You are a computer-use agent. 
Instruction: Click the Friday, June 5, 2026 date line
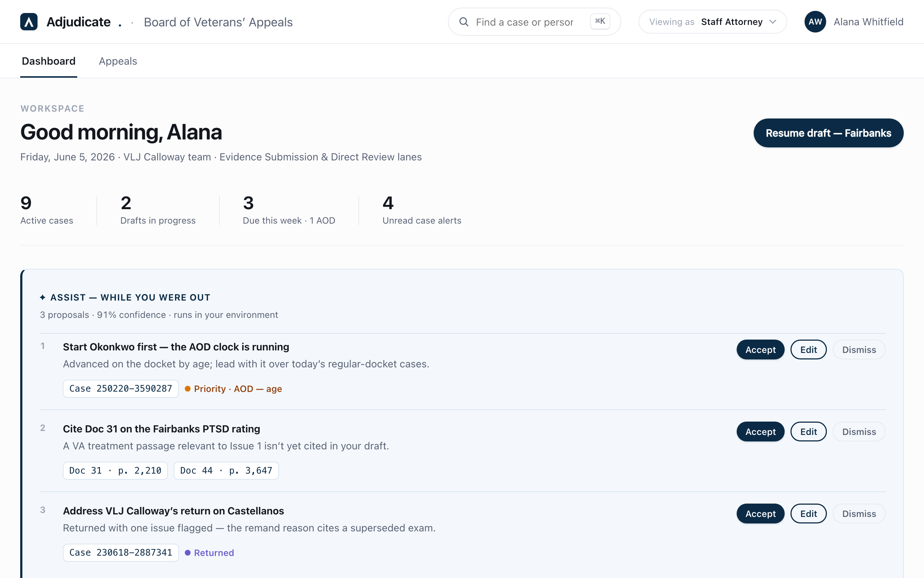tap(221, 157)
